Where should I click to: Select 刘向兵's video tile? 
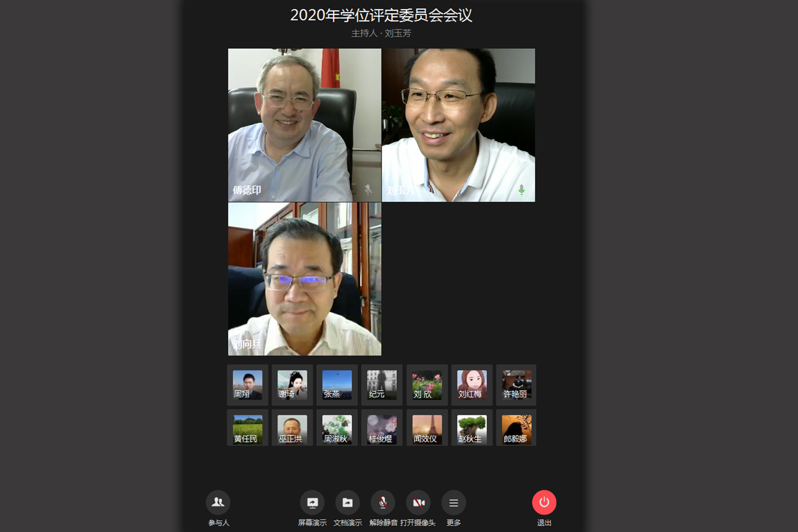point(304,279)
